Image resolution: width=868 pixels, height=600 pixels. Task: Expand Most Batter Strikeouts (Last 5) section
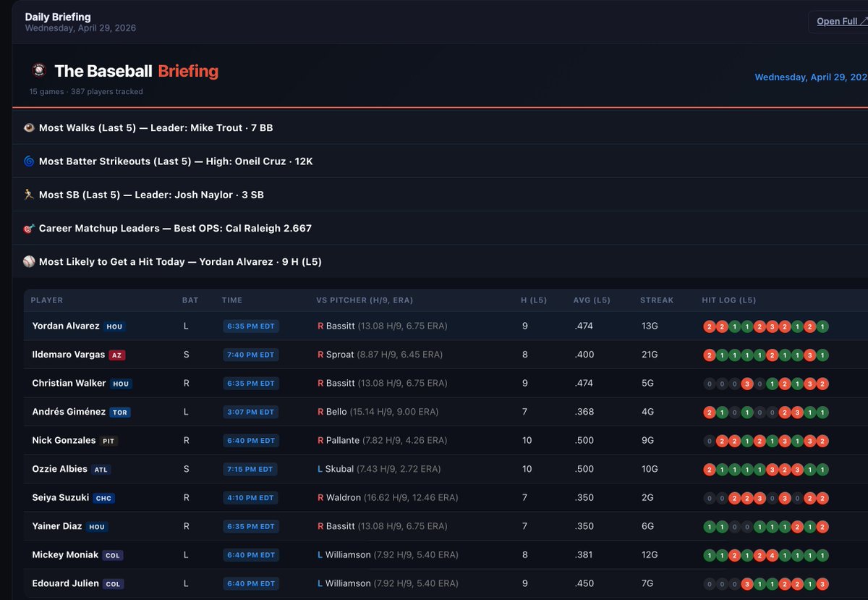pyautogui.click(x=440, y=161)
